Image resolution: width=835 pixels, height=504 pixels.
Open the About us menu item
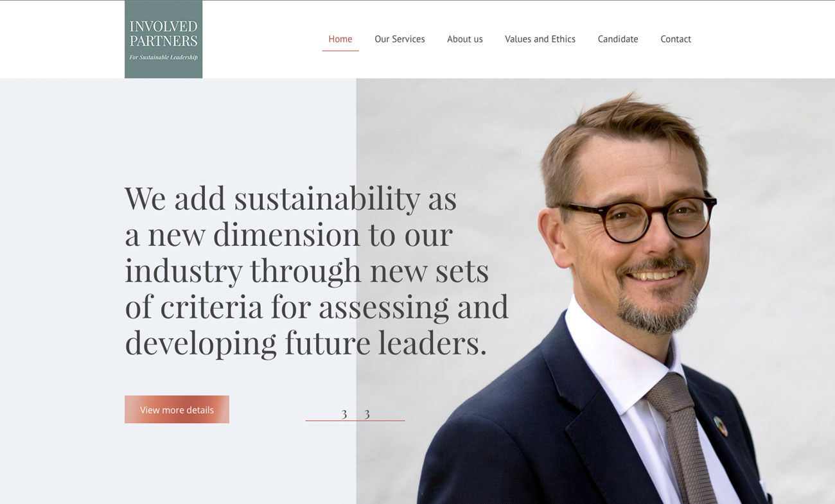465,39
